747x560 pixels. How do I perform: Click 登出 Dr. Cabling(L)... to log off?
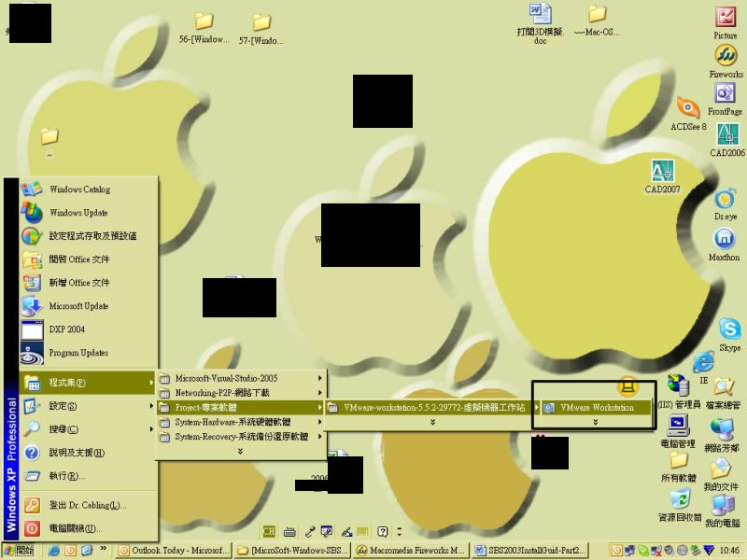pos(89,505)
